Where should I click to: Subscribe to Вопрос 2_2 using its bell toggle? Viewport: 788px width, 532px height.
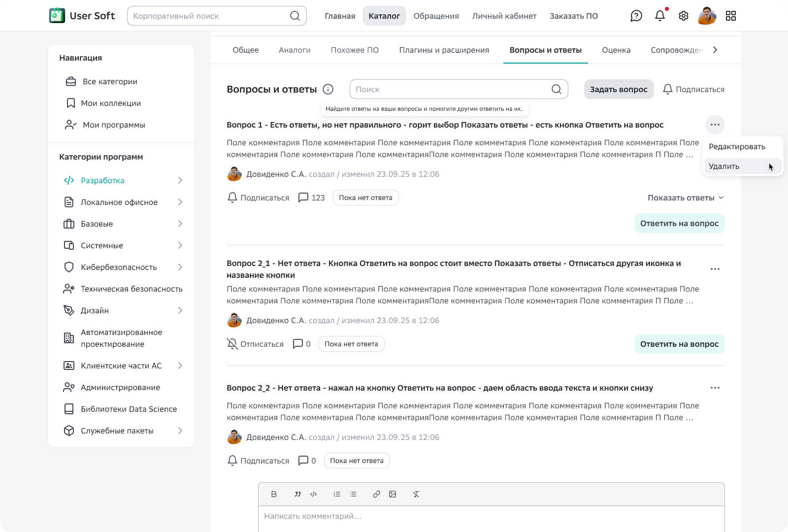click(258, 460)
